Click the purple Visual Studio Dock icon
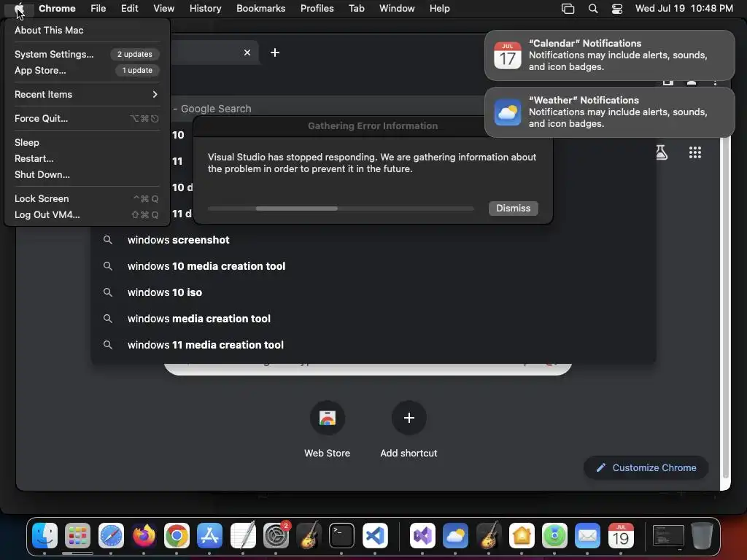 tap(422, 536)
